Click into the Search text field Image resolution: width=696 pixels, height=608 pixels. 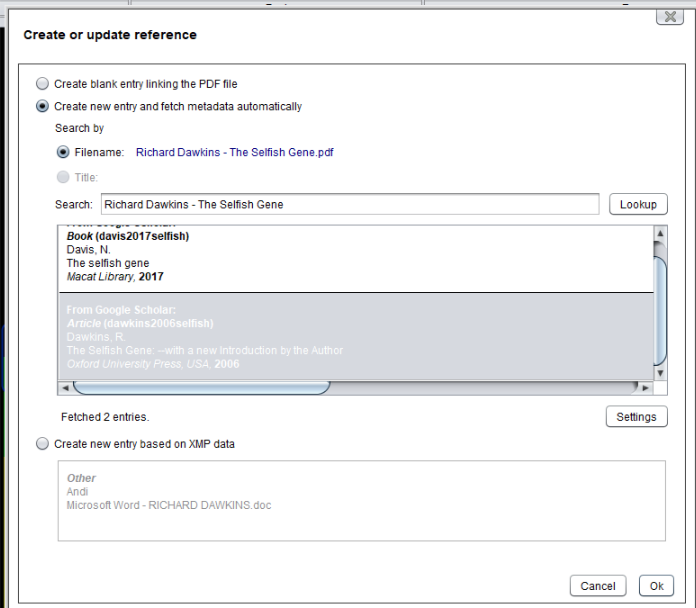pyautogui.click(x=350, y=204)
